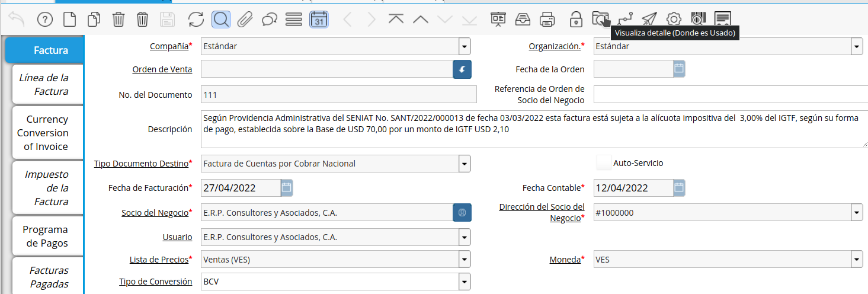Screen dimensions: 868x294
Task: Click the Socio del Negocio label link
Action: click(156, 213)
